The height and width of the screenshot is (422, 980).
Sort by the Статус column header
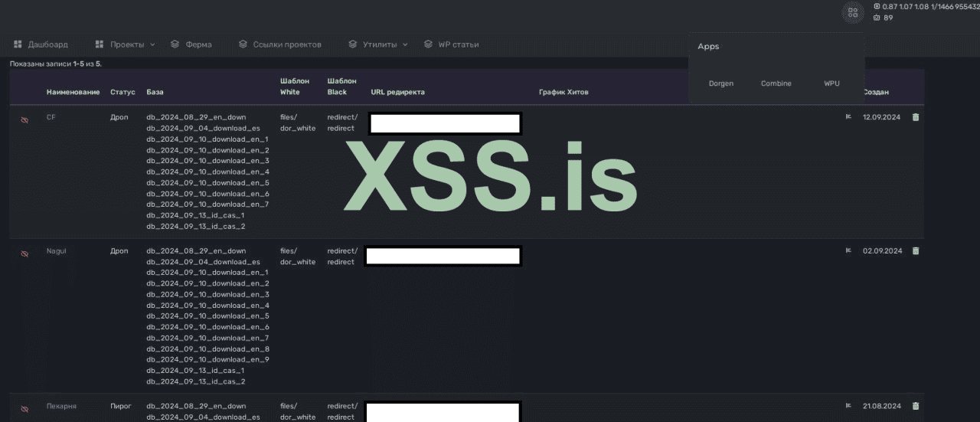pyautogui.click(x=122, y=92)
